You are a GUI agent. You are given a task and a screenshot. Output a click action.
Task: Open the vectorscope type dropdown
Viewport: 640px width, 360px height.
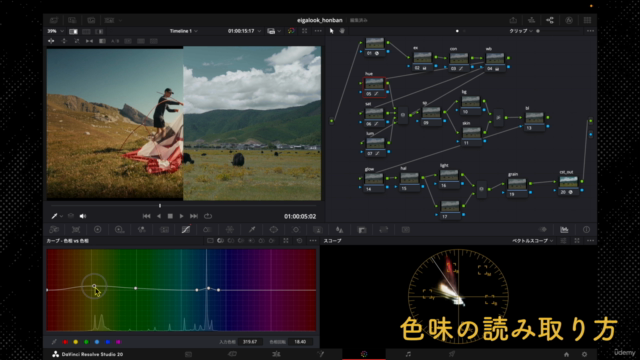532,241
